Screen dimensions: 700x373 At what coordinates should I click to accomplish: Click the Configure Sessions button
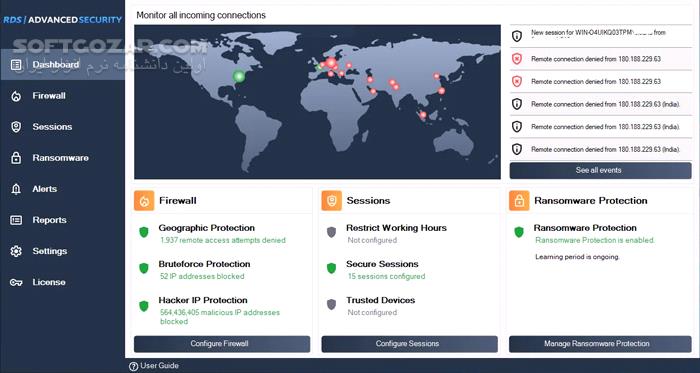409,344
